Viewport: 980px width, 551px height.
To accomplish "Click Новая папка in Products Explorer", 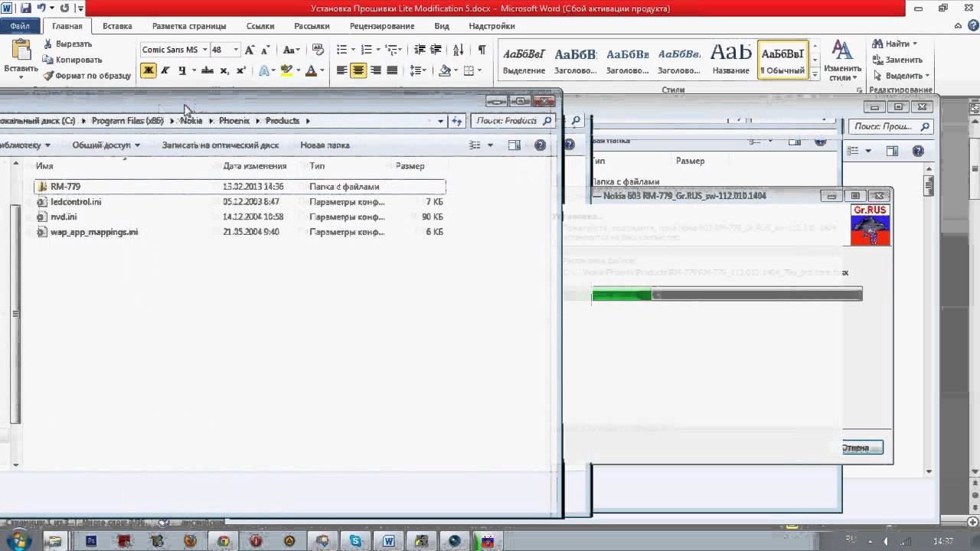I will click(325, 145).
